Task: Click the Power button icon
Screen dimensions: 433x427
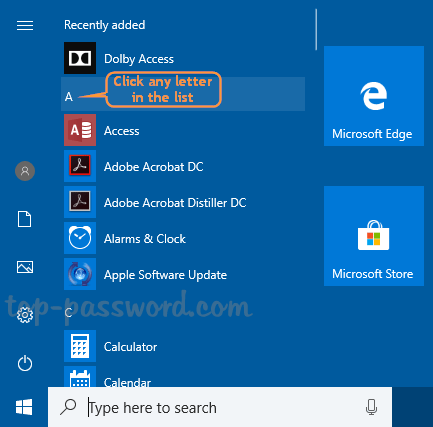Action: tap(25, 363)
